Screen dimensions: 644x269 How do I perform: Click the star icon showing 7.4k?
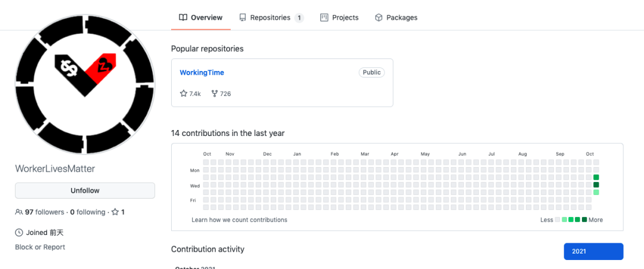(x=184, y=94)
